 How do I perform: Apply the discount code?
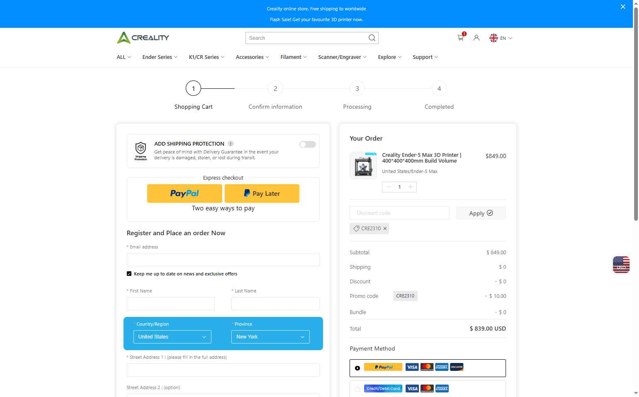[x=481, y=213]
